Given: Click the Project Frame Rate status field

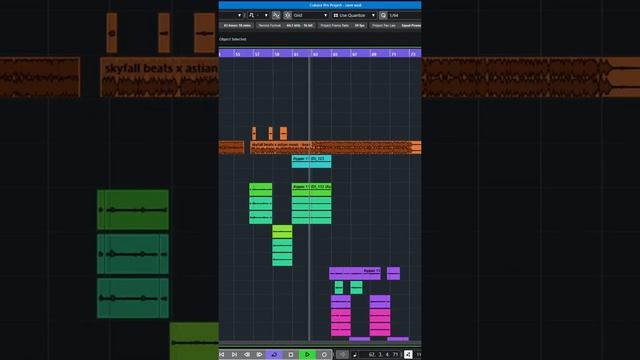Looking at the screenshot, I should 342,26.
